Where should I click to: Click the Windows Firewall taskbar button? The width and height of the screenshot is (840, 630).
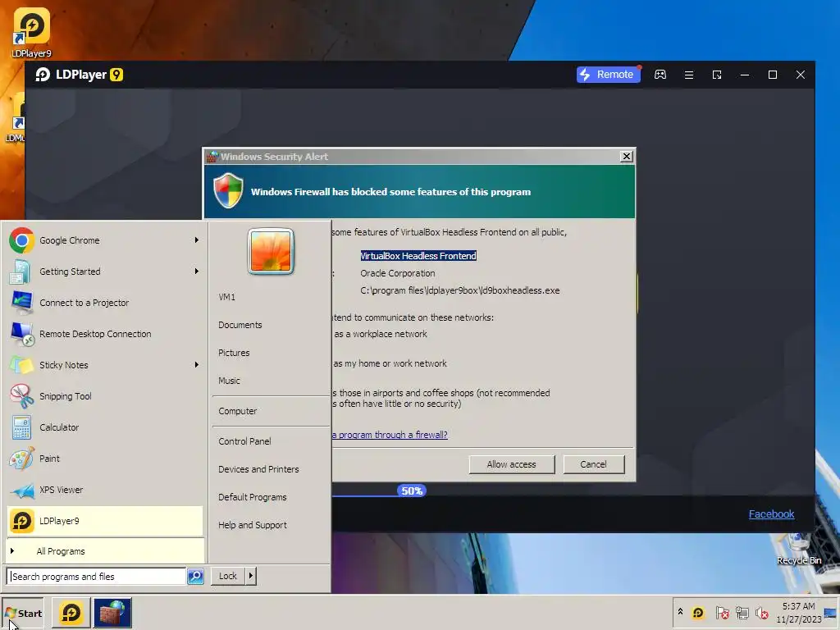point(112,613)
